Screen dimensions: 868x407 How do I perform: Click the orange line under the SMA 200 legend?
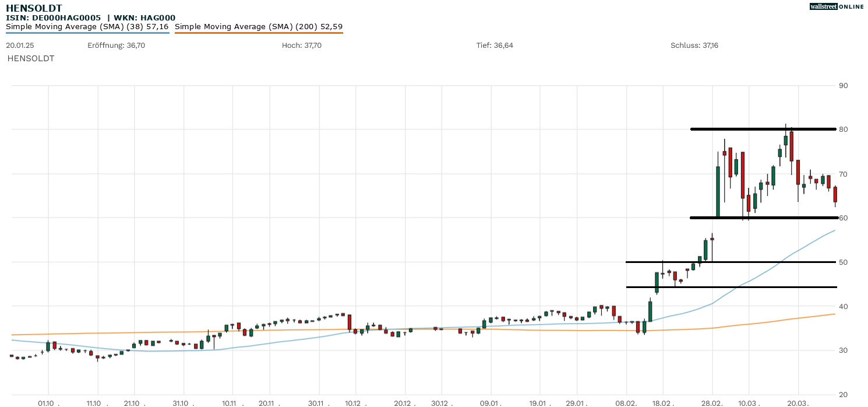pos(259,33)
